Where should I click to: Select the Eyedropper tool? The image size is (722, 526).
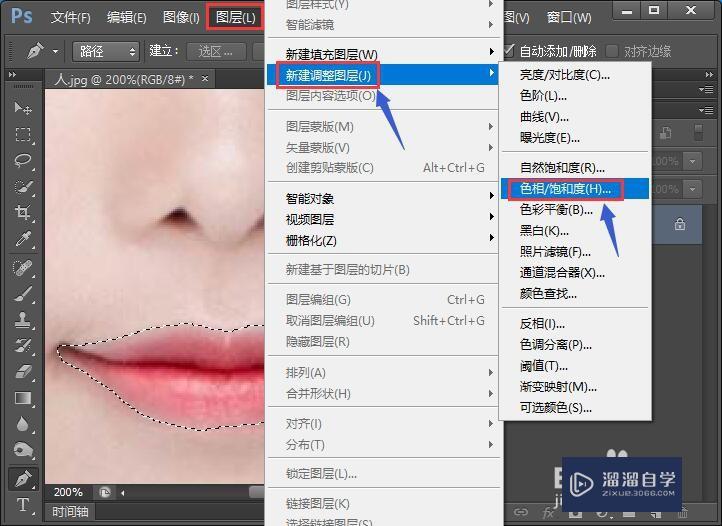[23, 239]
